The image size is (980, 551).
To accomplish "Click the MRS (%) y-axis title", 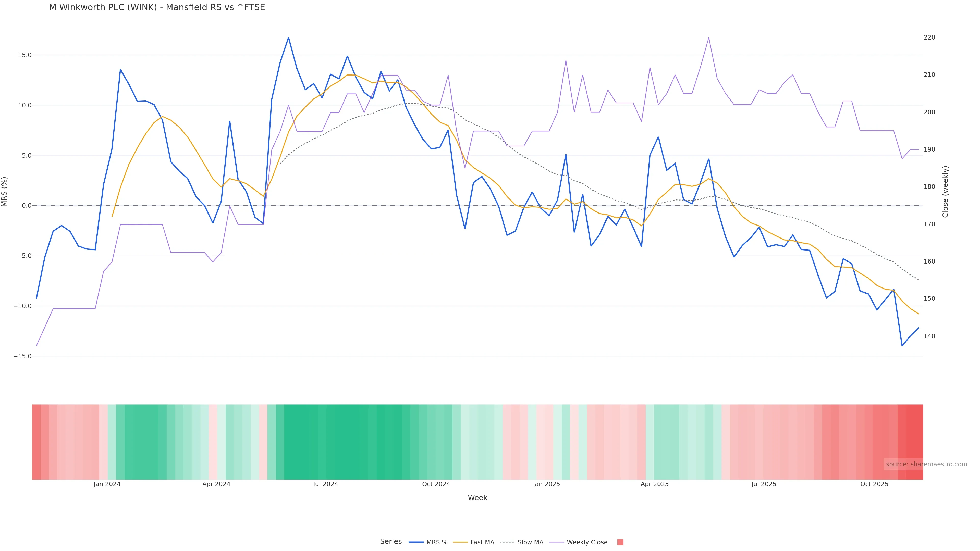I will [x=5, y=192].
